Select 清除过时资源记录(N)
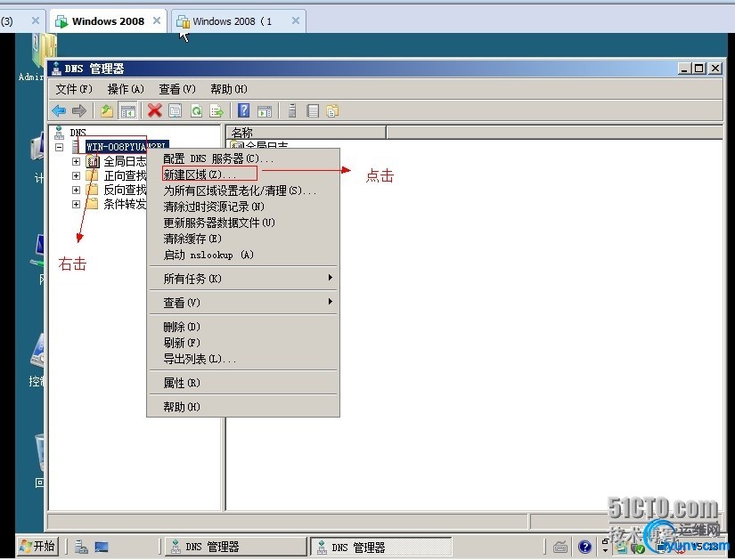Image resolution: width=735 pixels, height=560 pixels. 243,207
